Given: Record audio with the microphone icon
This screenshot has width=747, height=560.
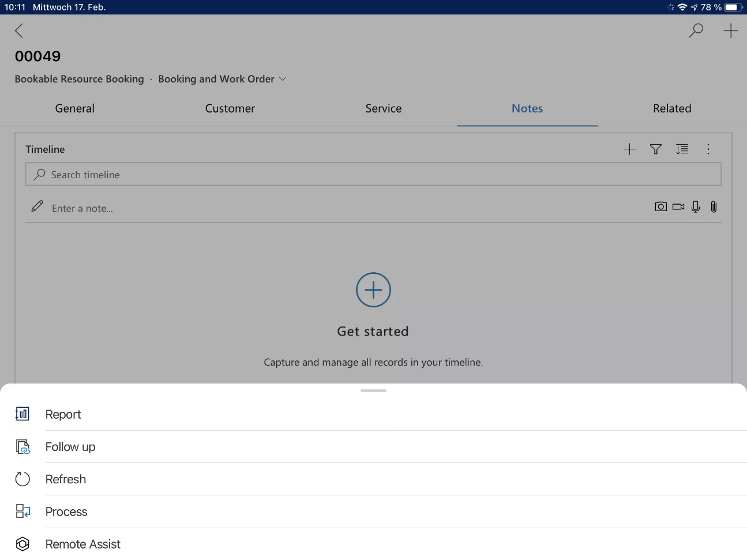Looking at the screenshot, I should click(696, 206).
